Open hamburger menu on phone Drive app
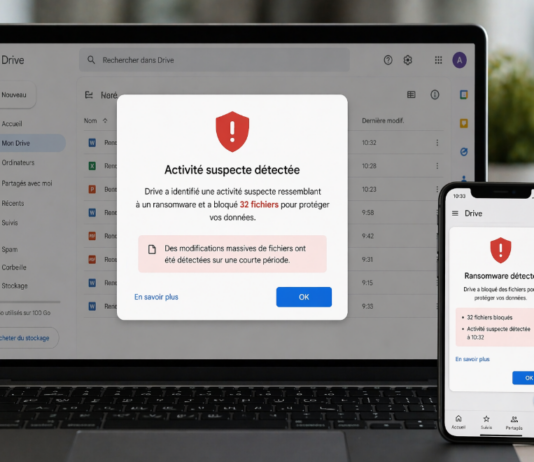 [455, 213]
